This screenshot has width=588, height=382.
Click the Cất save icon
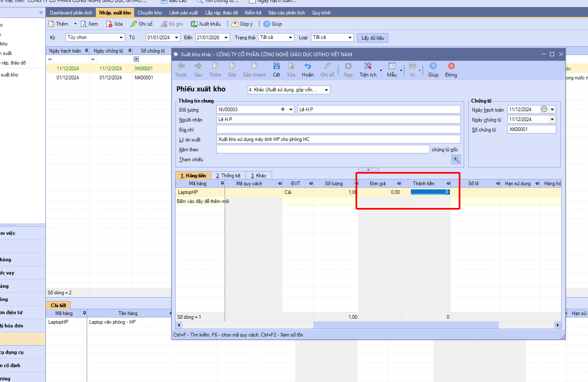(276, 67)
